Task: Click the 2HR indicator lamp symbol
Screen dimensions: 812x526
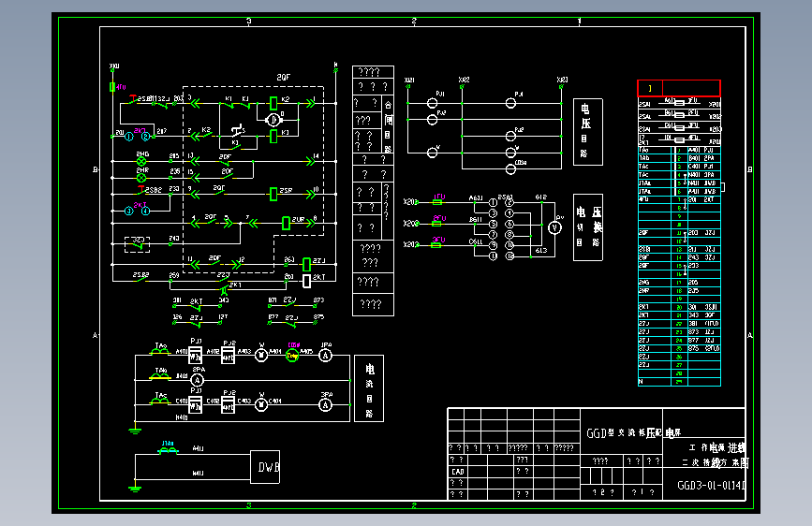Action: (140, 178)
